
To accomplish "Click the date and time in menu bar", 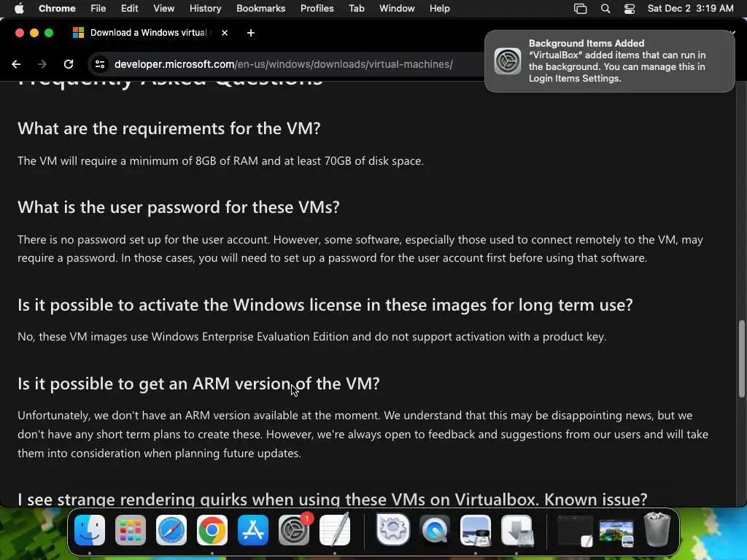I will click(x=690, y=8).
